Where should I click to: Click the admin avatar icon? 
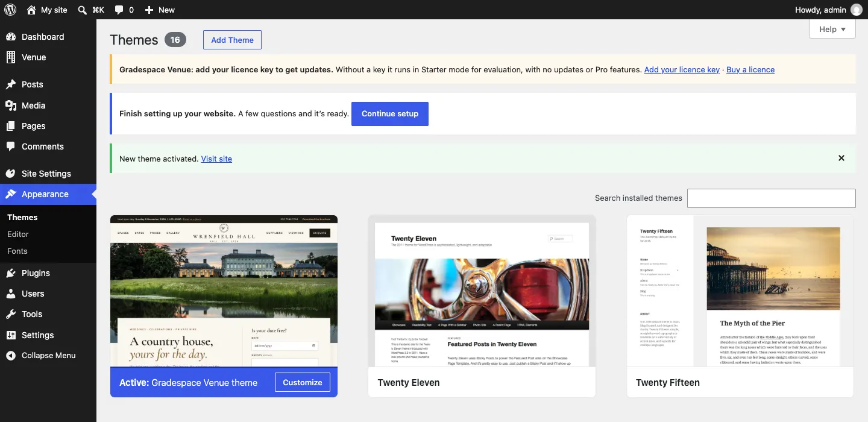(856, 10)
